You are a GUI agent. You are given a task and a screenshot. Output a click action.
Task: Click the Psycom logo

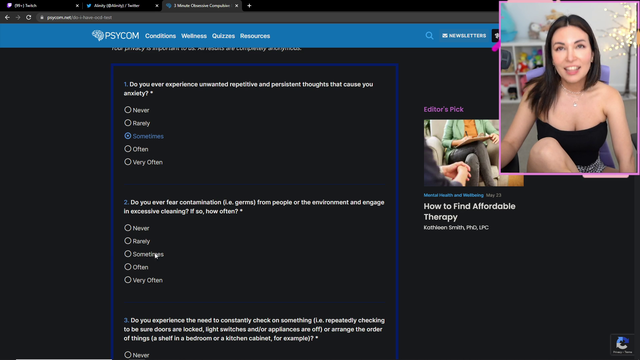(x=116, y=36)
